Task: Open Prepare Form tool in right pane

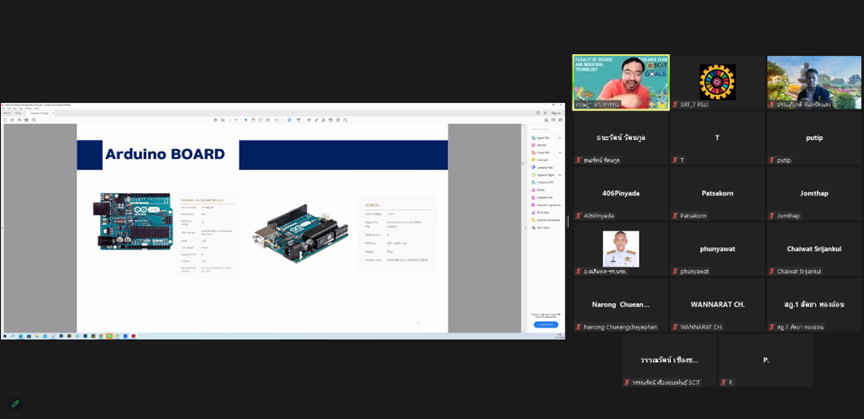Action: point(542,197)
